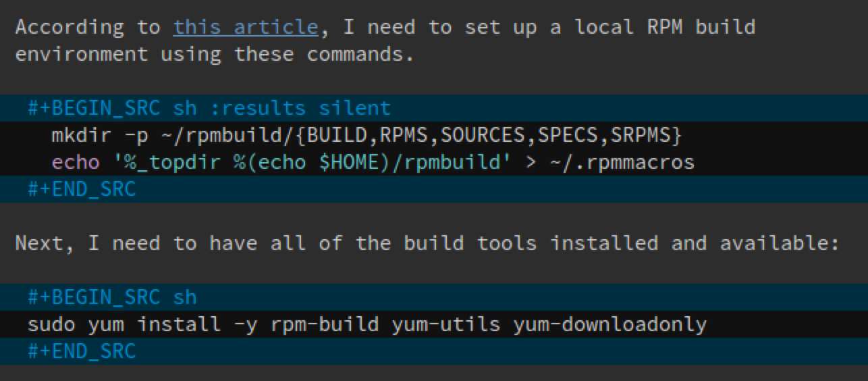
Task: Click the word 'sudo' in install command
Action: [51, 325]
